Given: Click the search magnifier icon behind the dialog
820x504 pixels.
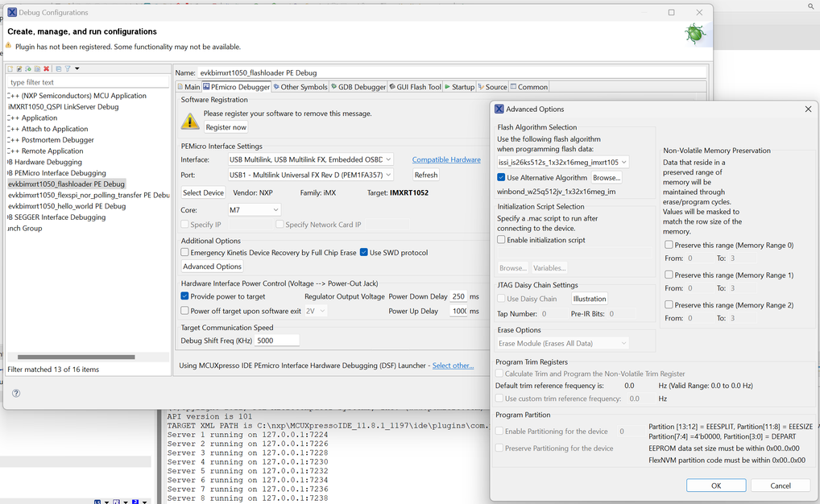Looking at the screenshot, I should (811, 6).
